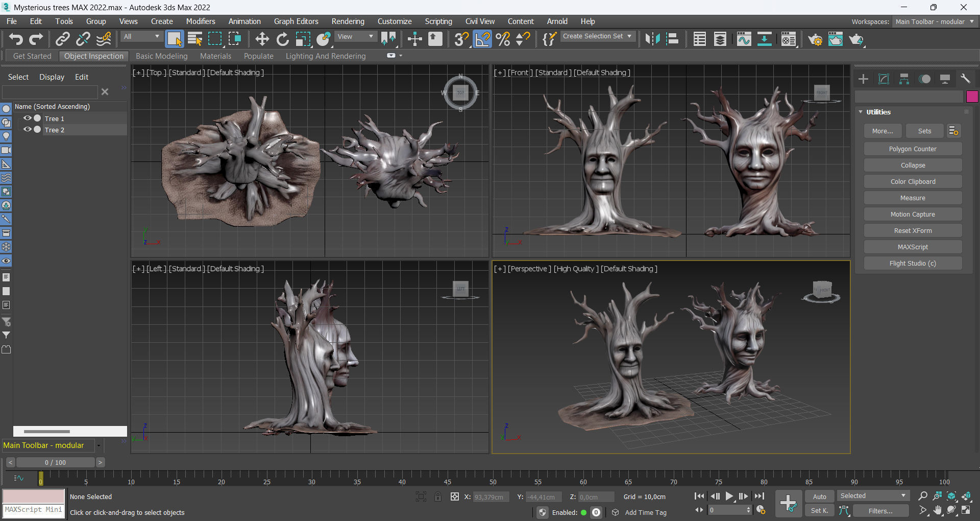Click the Redo arrow icon
The image size is (980, 521).
click(36, 39)
